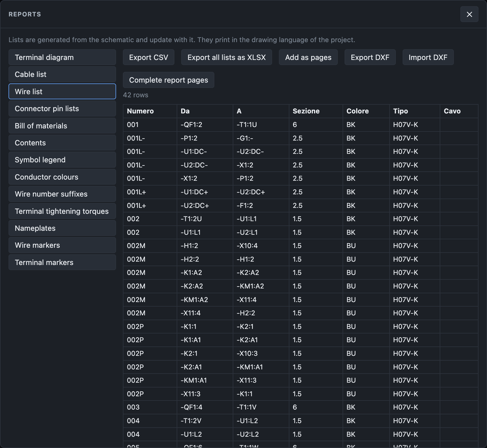The width and height of the screenshot is (487, 448).
Task: Select the Wire list entry
Action: click(x=62, y=91)
